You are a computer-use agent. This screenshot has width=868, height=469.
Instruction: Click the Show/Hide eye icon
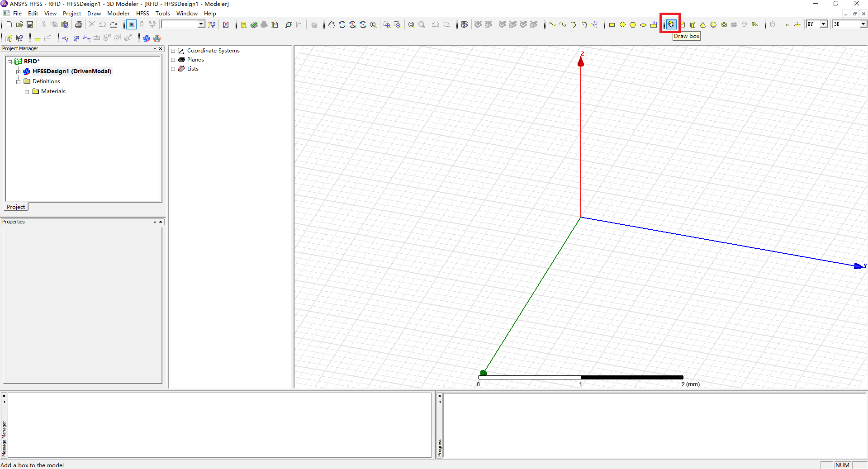coord(464,24)
